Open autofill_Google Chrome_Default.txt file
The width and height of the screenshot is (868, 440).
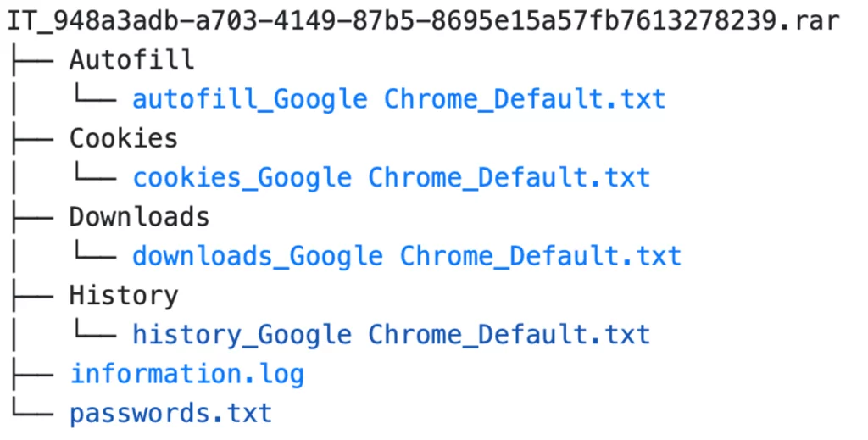pyautogui.click(x=398, y=99)
